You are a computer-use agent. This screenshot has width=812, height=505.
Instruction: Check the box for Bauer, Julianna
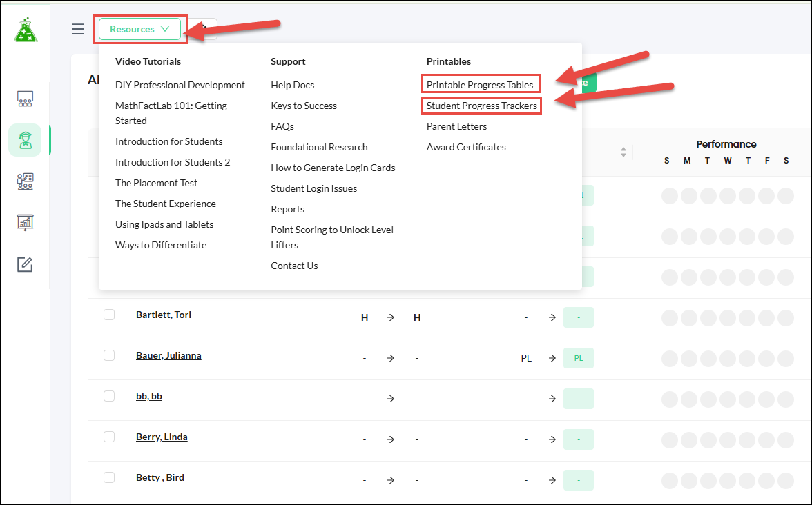109,355
